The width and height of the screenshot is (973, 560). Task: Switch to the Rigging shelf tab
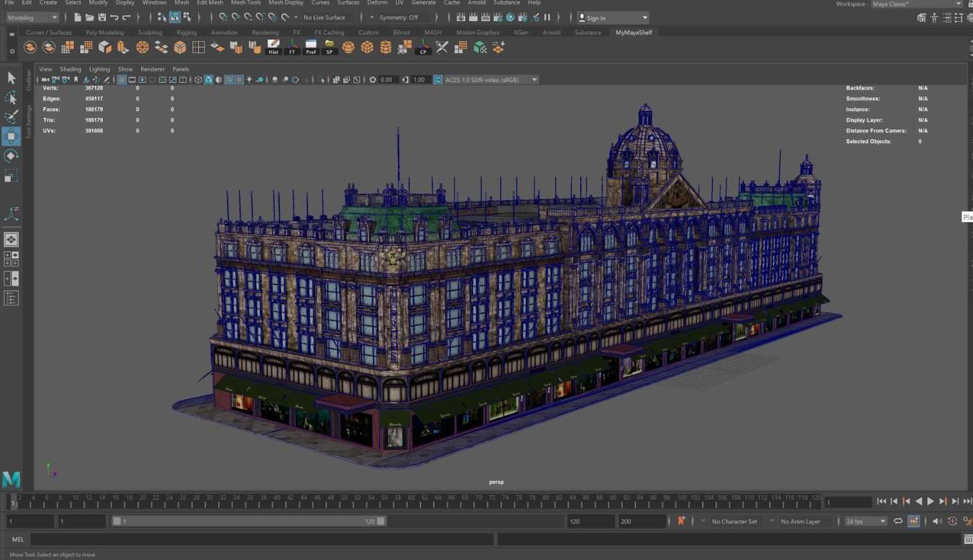[187, 32]
